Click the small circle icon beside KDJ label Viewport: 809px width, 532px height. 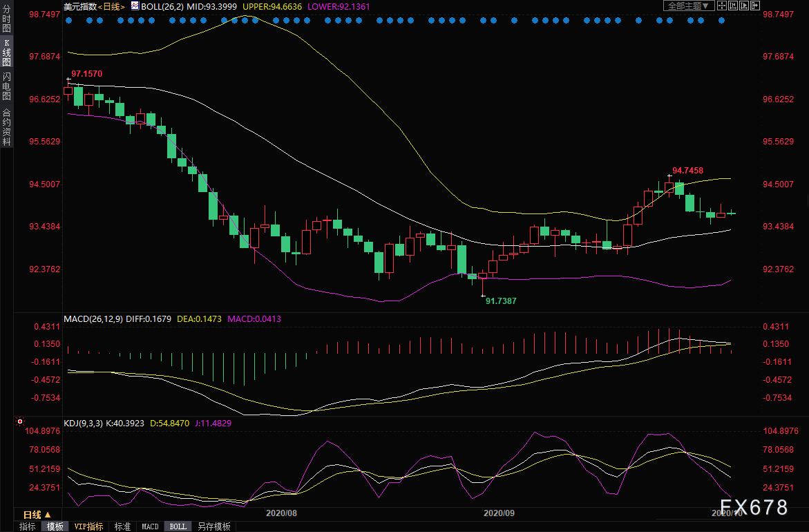(20, 421)
